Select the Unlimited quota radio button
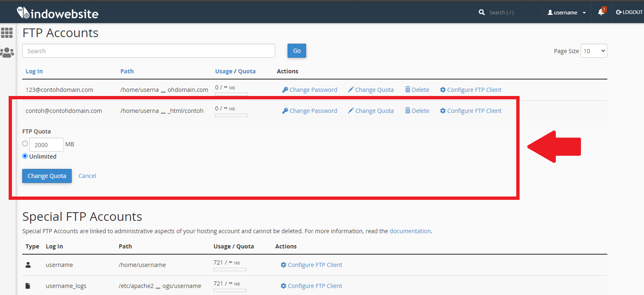 coord(25,156)
